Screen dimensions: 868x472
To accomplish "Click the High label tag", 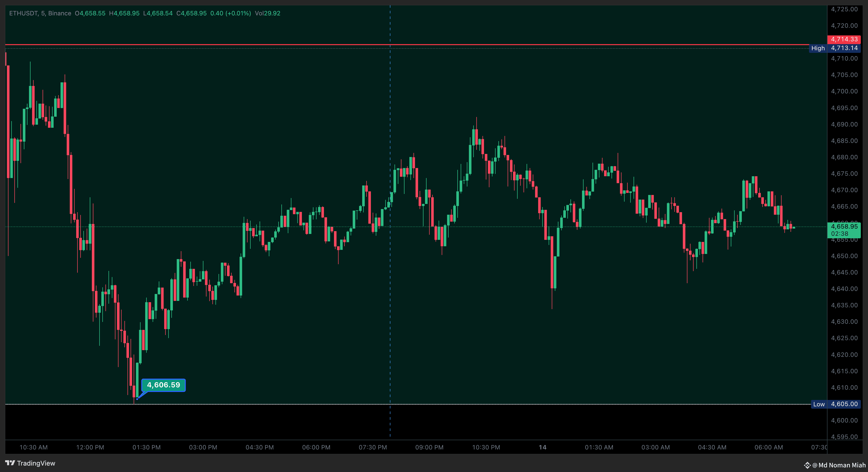I will point(818,48).
